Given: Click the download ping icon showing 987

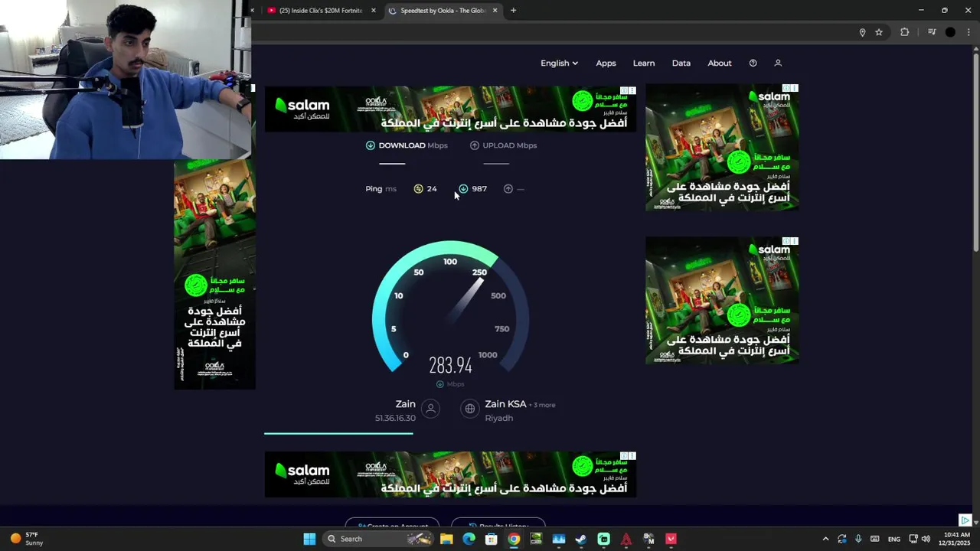Looking at the screenshot, I should [463, 188].
